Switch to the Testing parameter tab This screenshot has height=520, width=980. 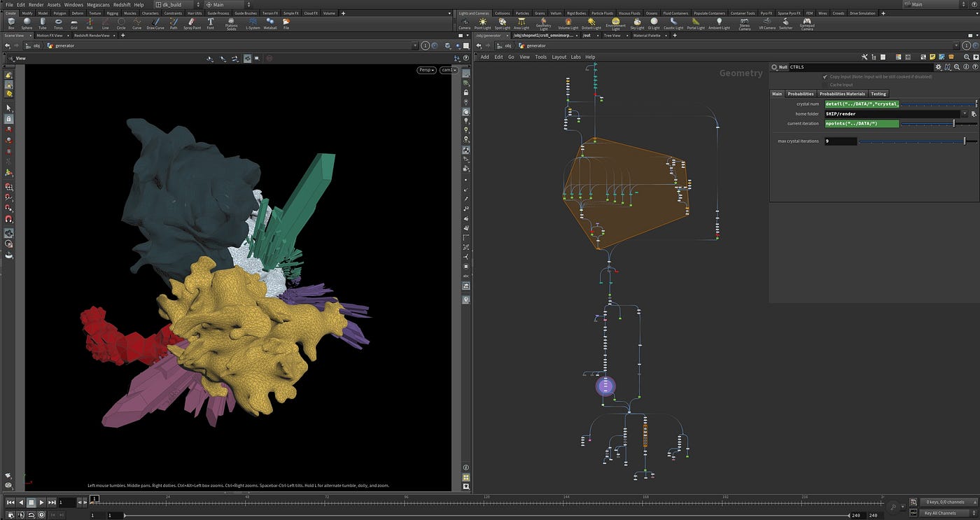(x=878, y=94)
